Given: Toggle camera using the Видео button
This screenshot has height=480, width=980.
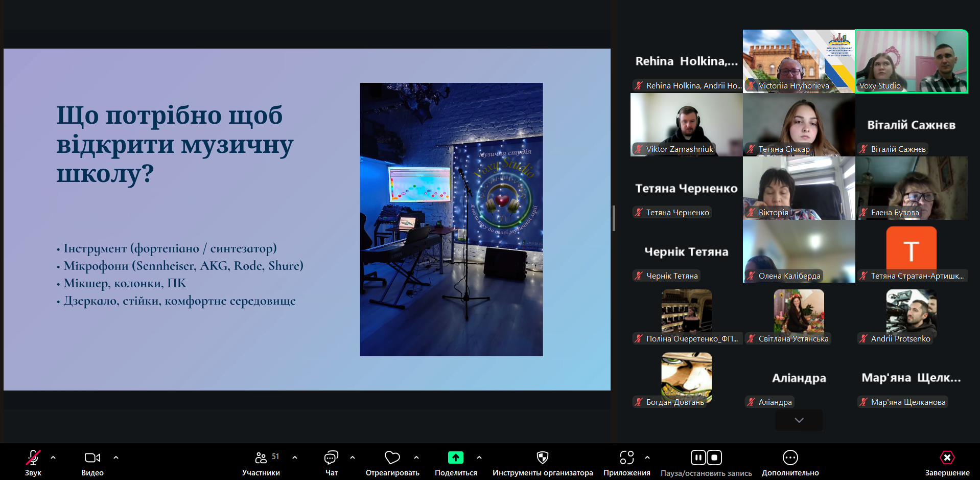Looking at the screenshot, I should tap(92, 458).
